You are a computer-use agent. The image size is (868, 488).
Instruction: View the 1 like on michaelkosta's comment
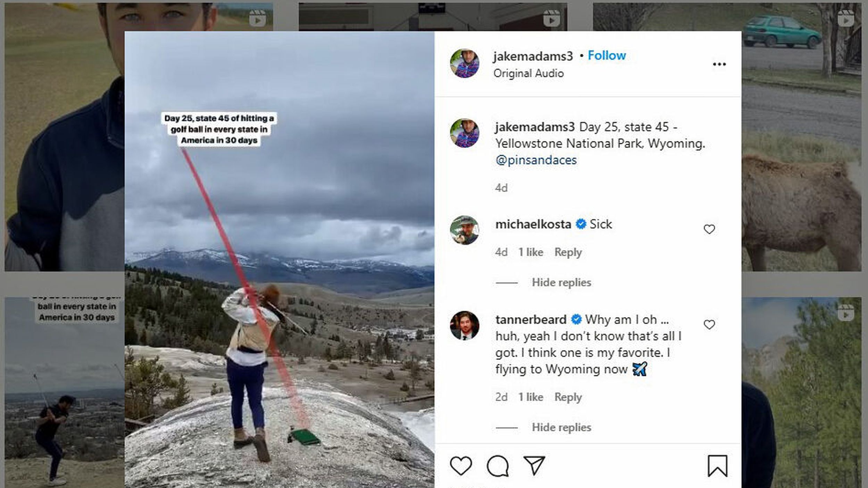(x=531, y=252)
